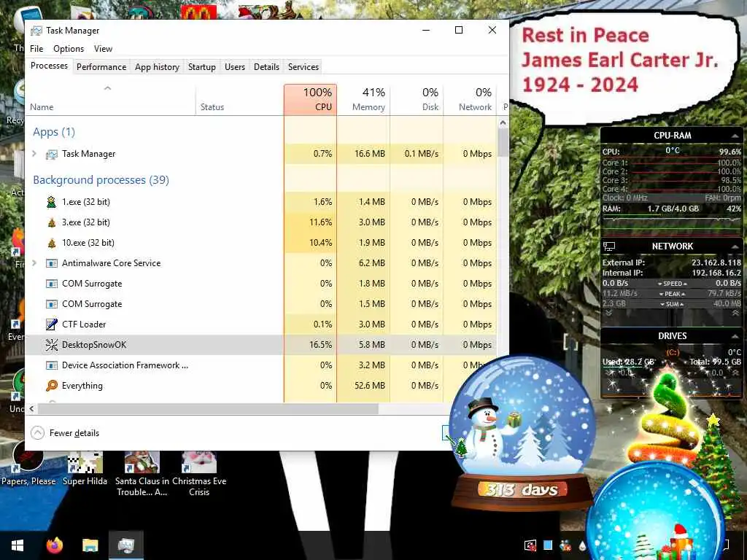Select the COM Surrogate row using 1.5 MB
The height and width of the screenshot is (560, 747).
click(x=260, y=304)
